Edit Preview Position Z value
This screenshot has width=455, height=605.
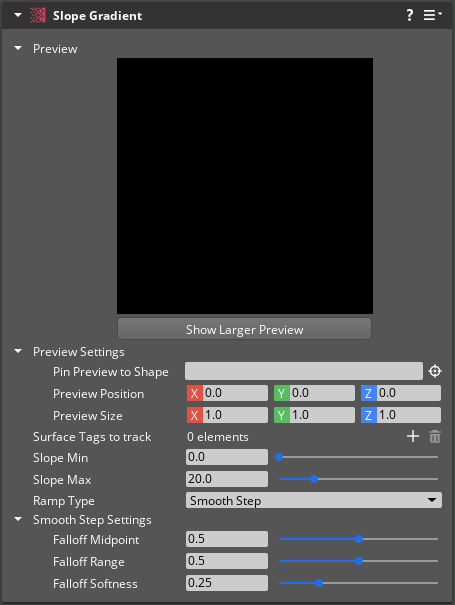(x=409, y=393)
